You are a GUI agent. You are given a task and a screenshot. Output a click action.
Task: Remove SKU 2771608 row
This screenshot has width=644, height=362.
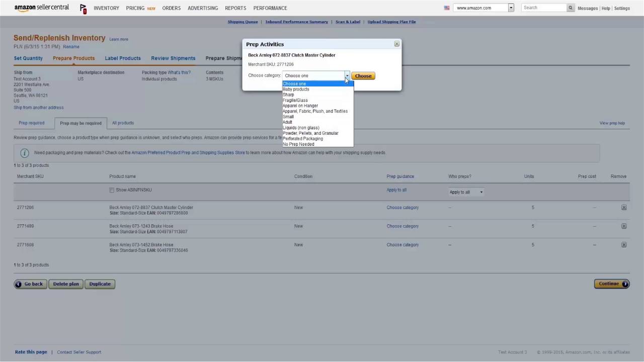[x=624, y=245]
